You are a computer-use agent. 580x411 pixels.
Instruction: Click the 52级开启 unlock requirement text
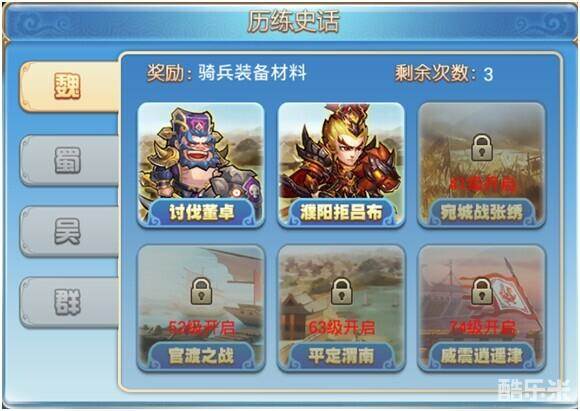pyautogui.click(x=202, y=327)
